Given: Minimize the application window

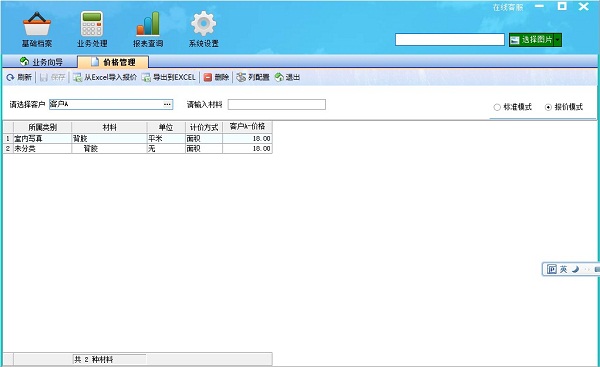Looking at the screenshot, I should [540, 7].
